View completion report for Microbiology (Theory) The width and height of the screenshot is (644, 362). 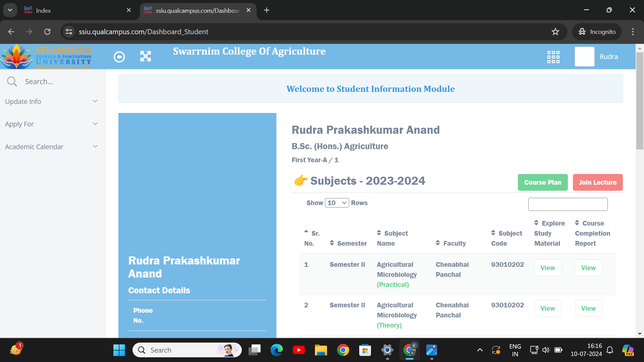588,308
